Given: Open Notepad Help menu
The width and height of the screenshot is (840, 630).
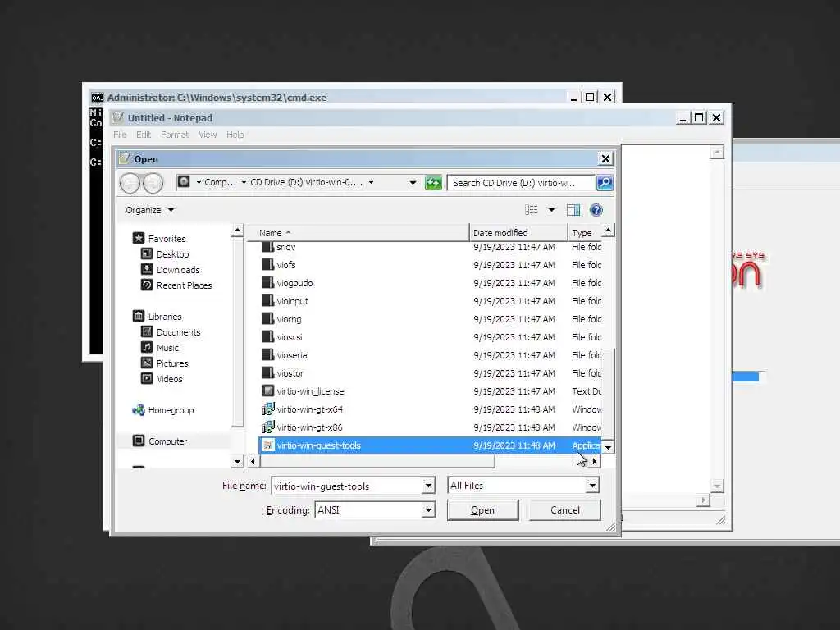Looking at the screenshot, I should tap(235, 135).
